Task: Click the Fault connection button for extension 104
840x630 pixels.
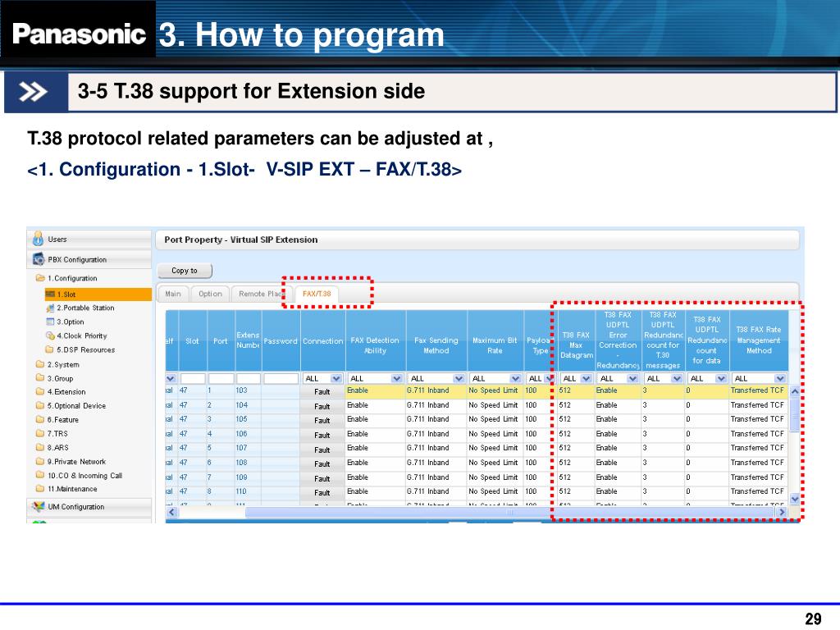Action: (x=322, y=406)
